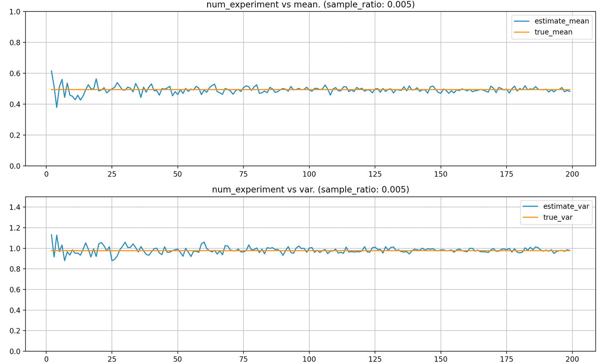Click the 'num_experiment vs mean.' chart title
This screenshot has width=610, height=364.
(x=310, y=5)
